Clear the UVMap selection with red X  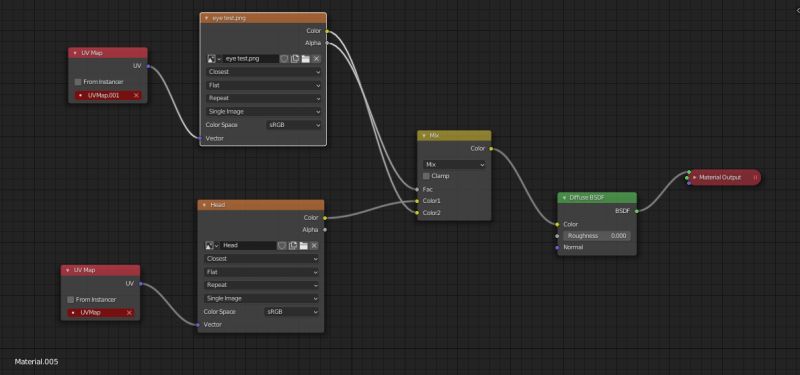pyautogui.click(x=129, y=313)
